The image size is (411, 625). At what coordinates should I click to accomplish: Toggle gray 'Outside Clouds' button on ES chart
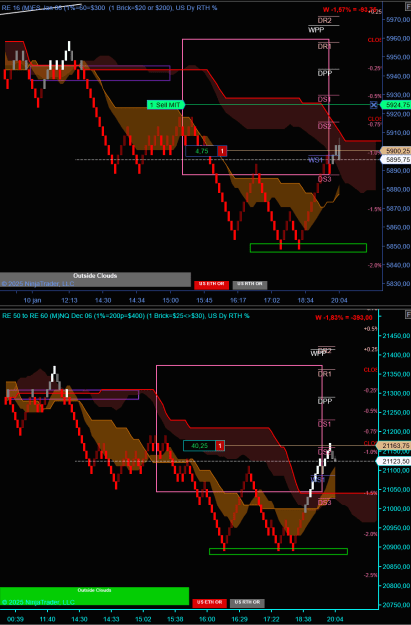95,279
